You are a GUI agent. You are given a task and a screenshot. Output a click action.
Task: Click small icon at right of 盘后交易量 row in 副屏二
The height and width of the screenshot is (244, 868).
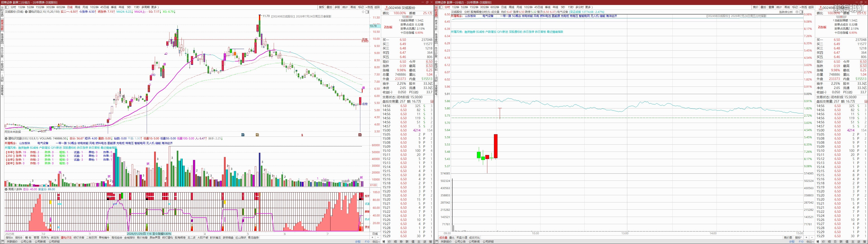click(x=432, y=101)
